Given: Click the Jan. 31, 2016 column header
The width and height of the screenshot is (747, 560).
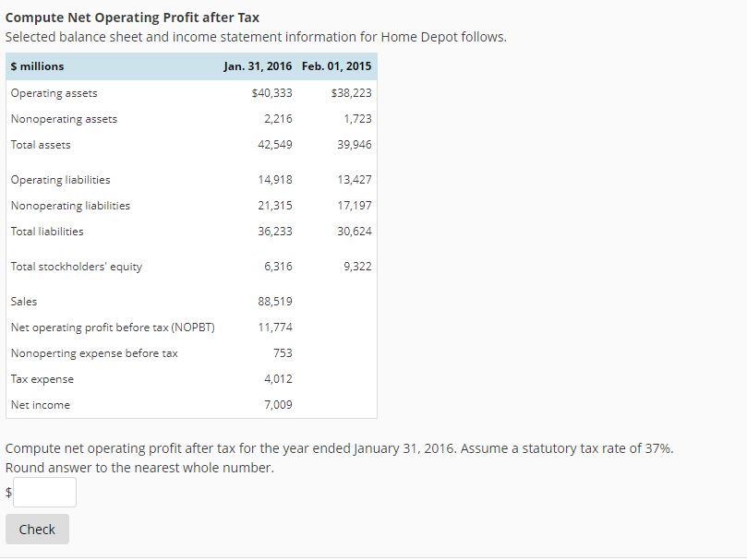Looking at the screenshot, I should pos(259,66).
